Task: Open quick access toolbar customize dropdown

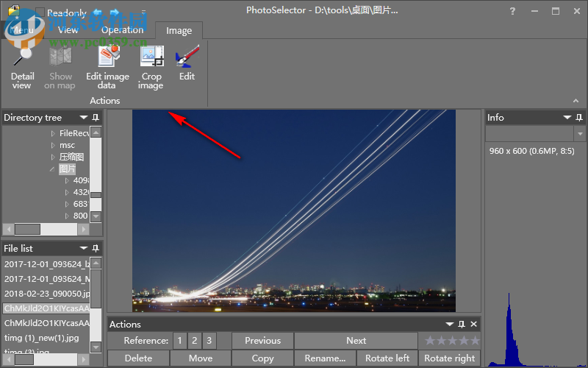Action: point(143,13)
